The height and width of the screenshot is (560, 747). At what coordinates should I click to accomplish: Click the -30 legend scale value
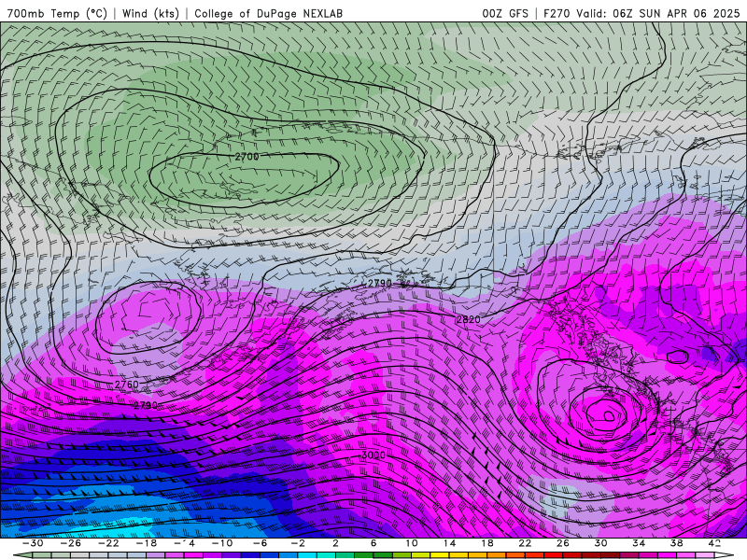point(33,543)
